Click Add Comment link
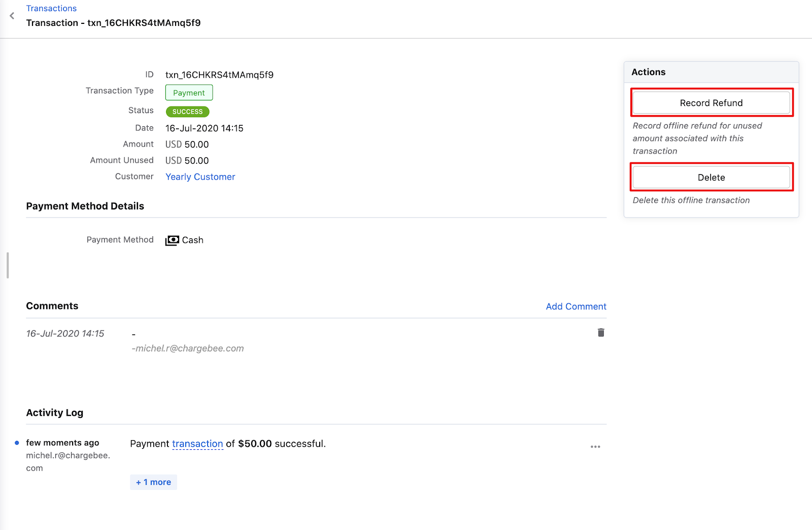This screenshot has width=812, height=530. [x=576, y=306]
